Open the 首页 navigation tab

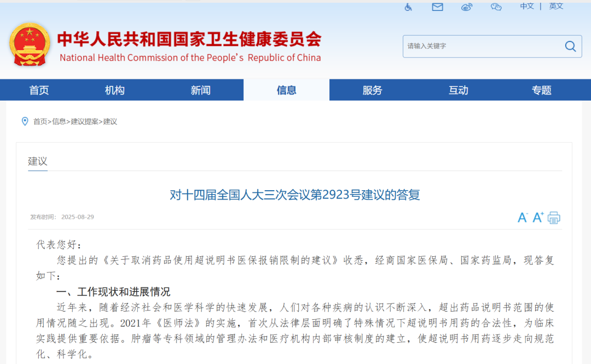[39, 90]
